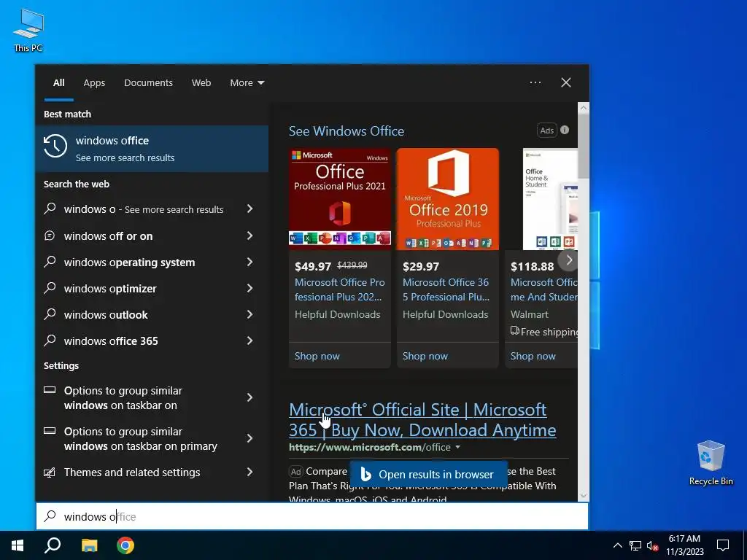Click the muted volume tray icon

653,545
